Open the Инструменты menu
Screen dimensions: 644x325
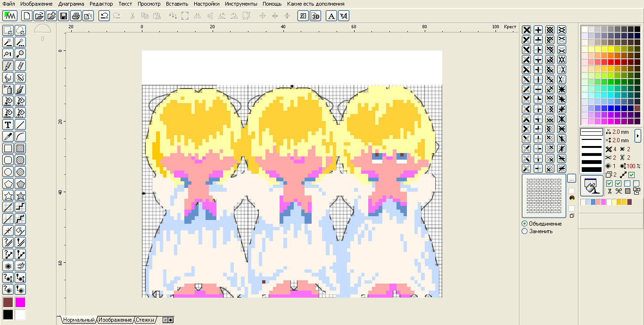241,4
